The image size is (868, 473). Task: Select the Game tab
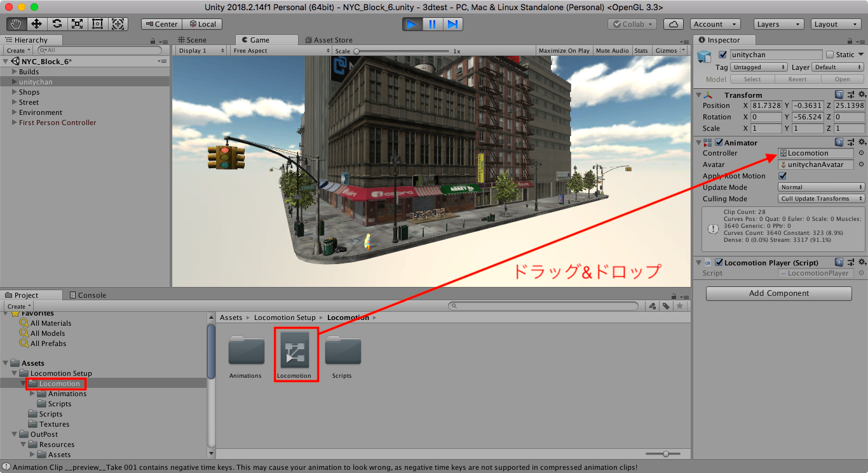265,40
